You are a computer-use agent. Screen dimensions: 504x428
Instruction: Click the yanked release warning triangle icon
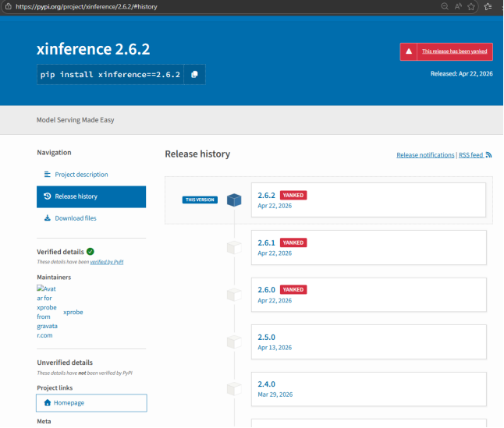pos(409,51)
